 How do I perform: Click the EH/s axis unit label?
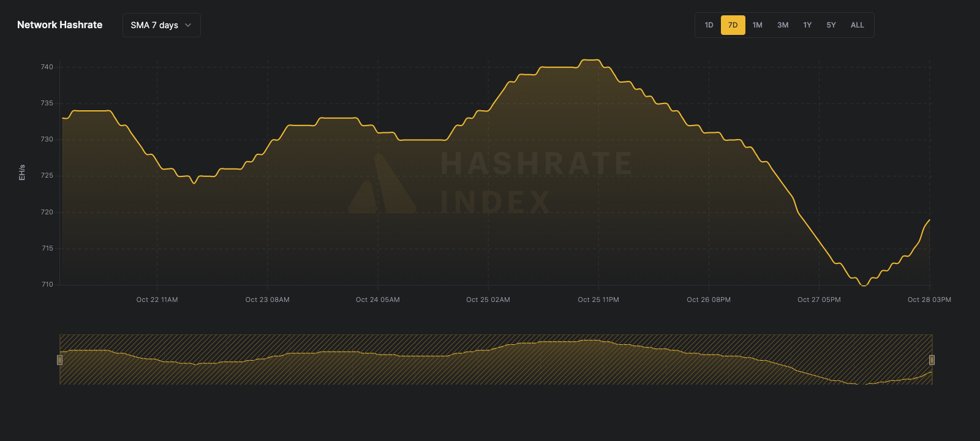(22, 172)
